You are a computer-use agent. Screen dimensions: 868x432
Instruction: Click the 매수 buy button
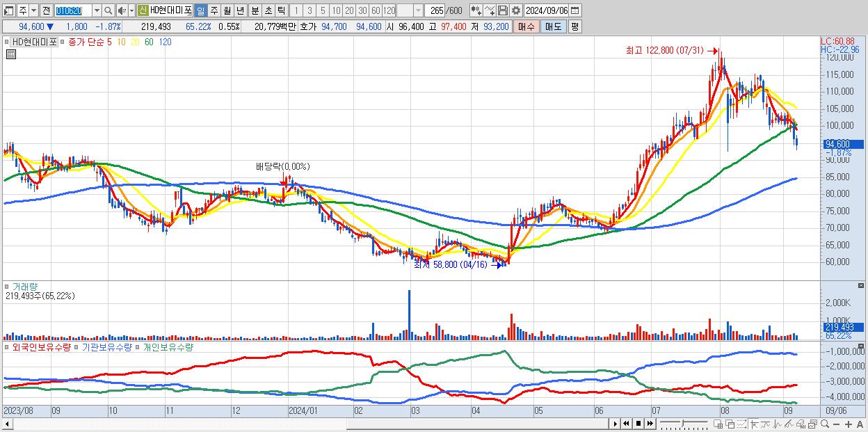[527, 26]
